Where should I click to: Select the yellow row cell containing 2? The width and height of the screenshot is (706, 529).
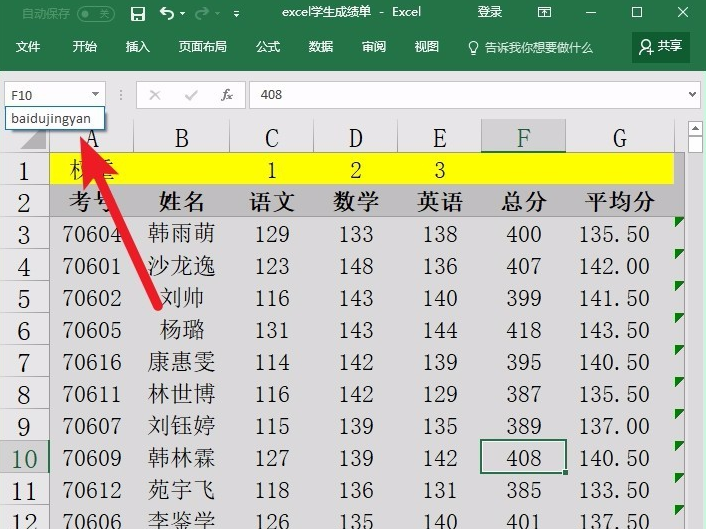pos(356,170)
